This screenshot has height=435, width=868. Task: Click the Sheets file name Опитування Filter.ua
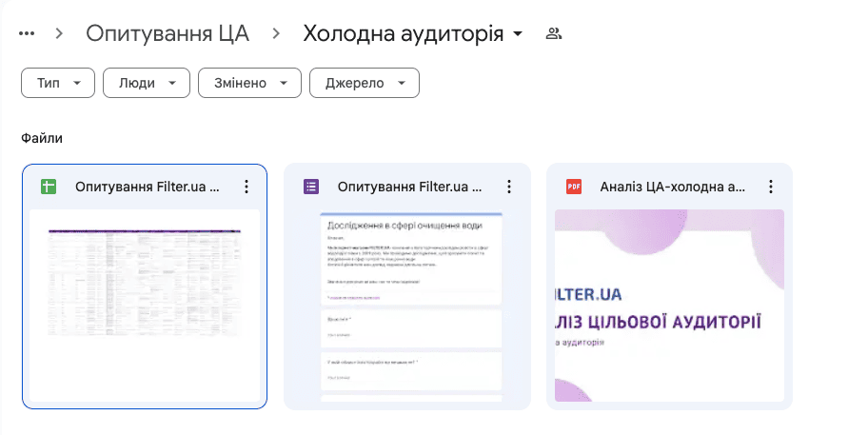tap(148, 188)
